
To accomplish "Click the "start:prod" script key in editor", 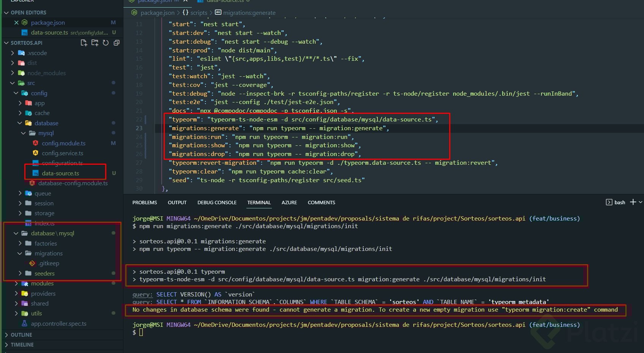I will [x=189, y=50].
